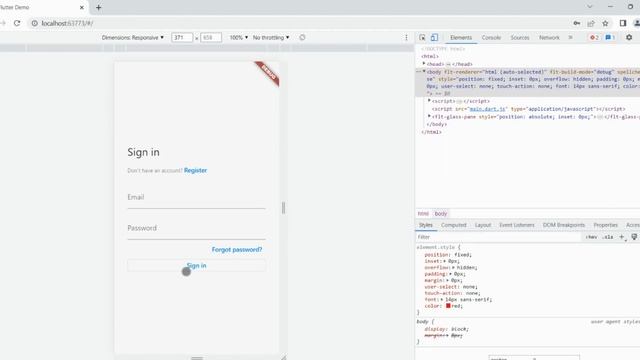640x360 pixels.
Task: Open the blue issues count badge
Action: coord(610,38)
